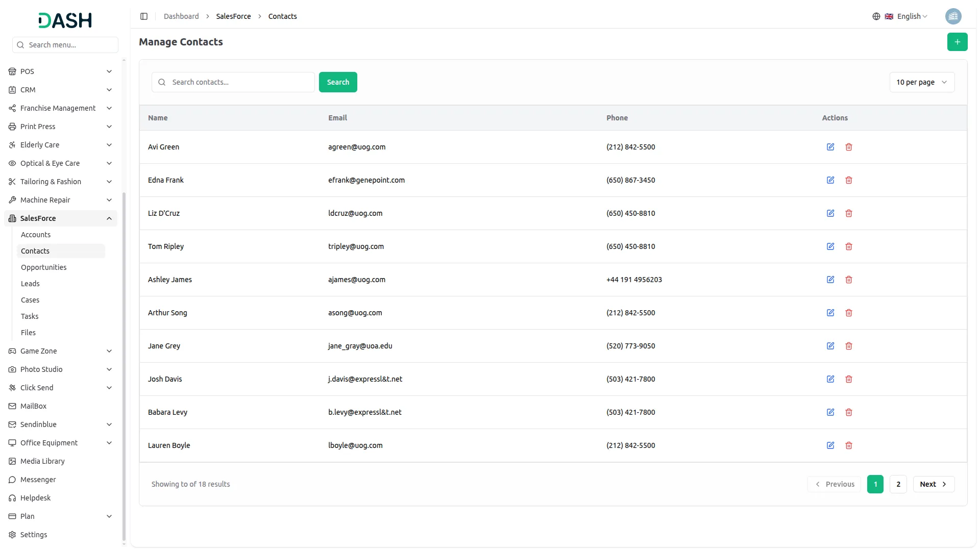Click the DASH logo
Image resolution: width=980 pixels, height=551 pixels.
click(x=65, y=20)
